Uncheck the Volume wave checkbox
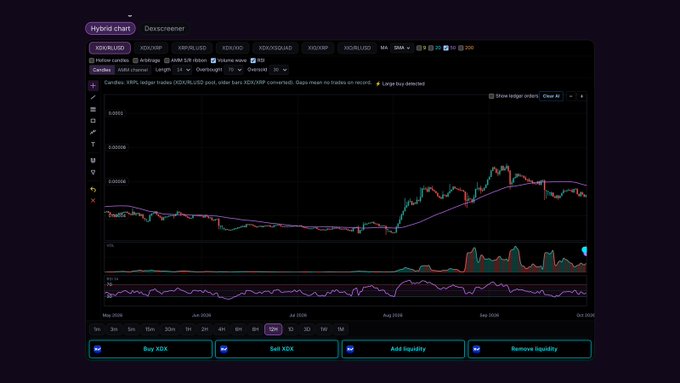The image size is (680, 383). click(x=213, y=60)
